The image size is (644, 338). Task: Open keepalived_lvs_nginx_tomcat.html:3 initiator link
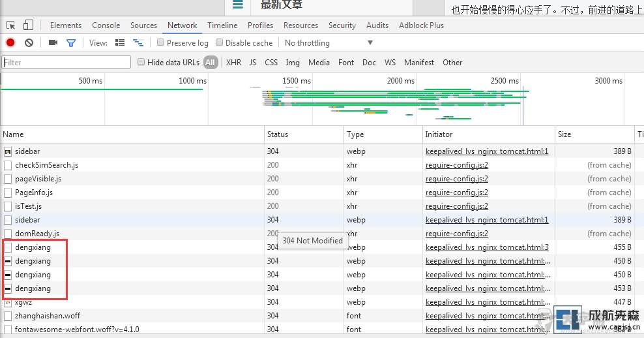(x=487, y=247)
